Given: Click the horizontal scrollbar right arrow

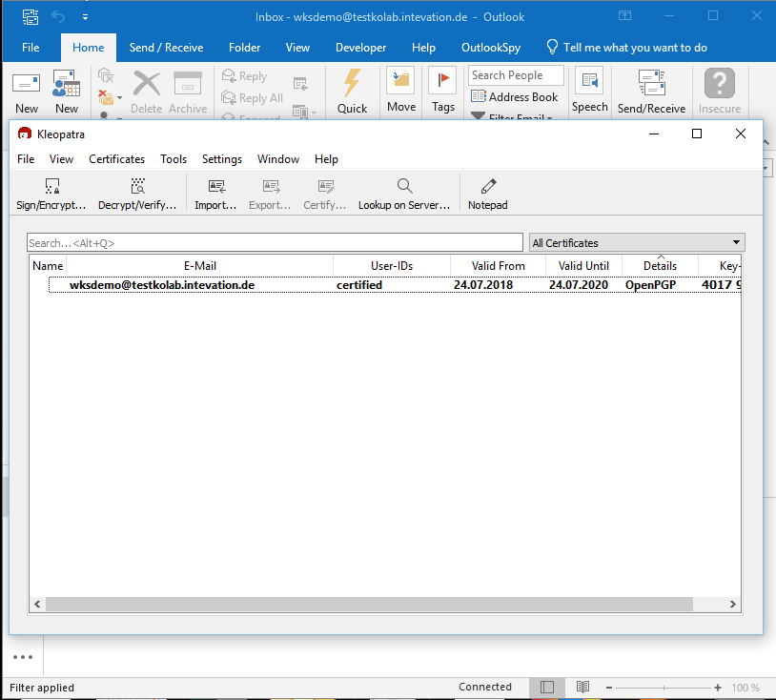Looking at the screenshot, I should [x=733, y=604].
